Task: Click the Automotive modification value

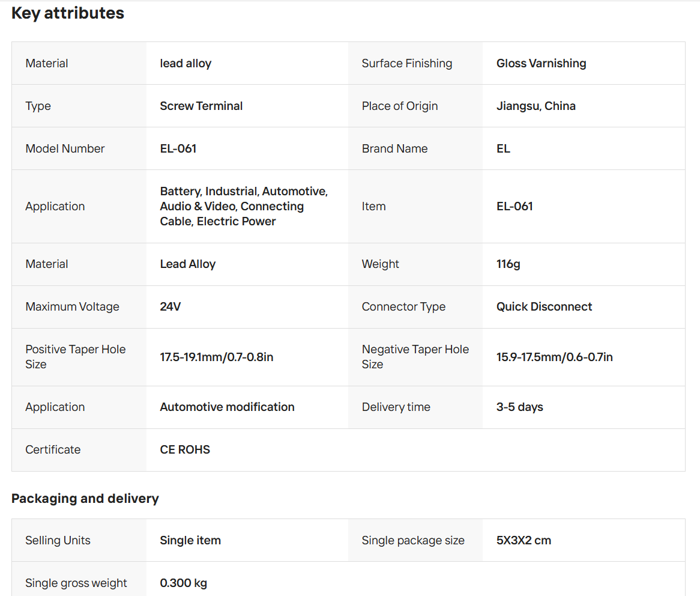Action: 227,407
